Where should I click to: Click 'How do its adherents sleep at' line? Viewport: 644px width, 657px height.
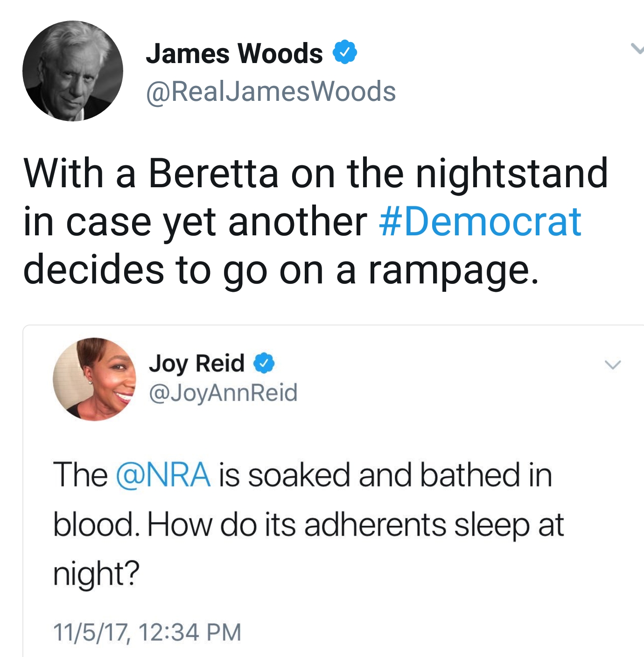(356, 525)
